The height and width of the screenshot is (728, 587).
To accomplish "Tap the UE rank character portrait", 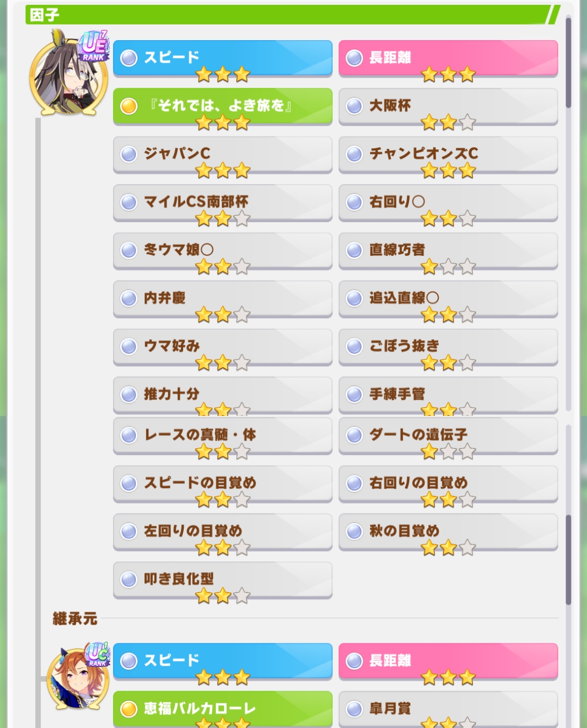I will point(69,76).
